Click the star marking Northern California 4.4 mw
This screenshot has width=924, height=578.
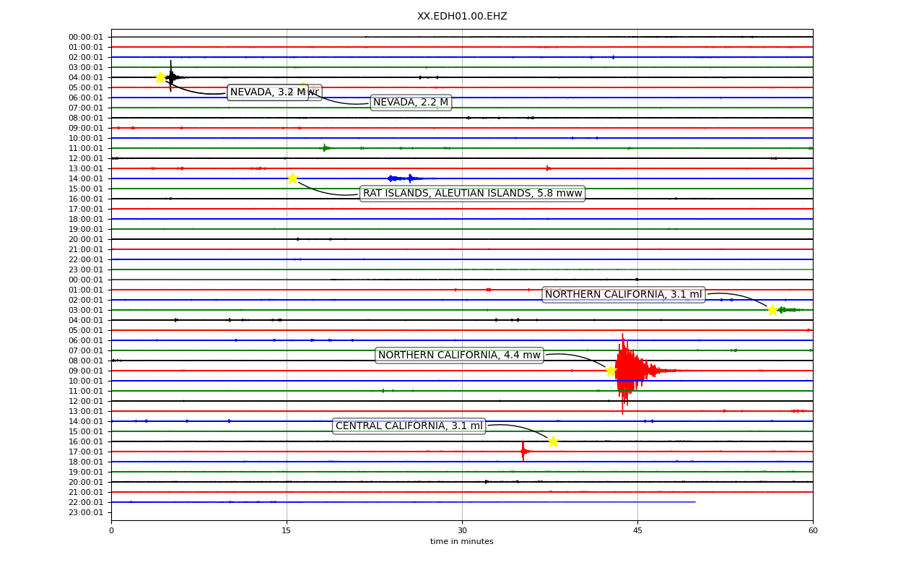pyautogui.click(x=611, y=371)
